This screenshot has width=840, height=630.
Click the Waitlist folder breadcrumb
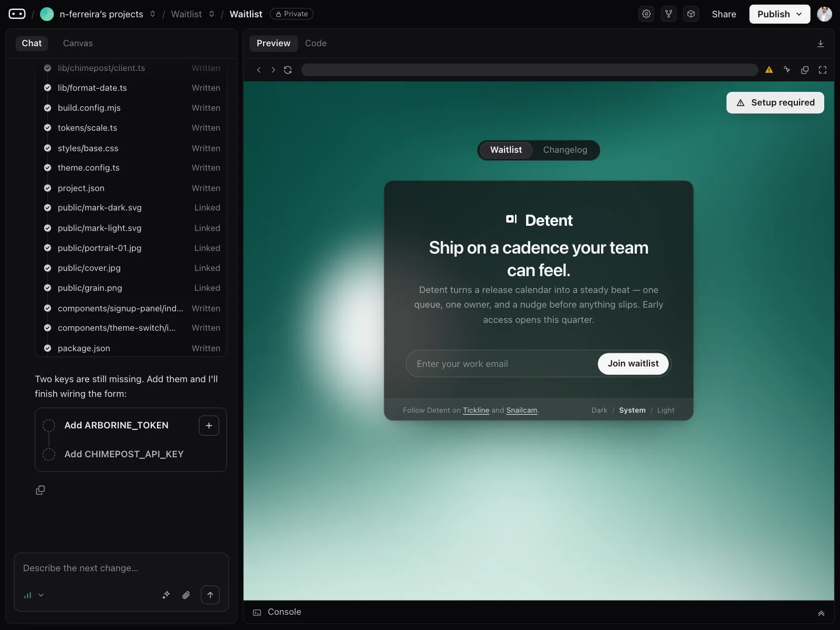tap(186, 14)
